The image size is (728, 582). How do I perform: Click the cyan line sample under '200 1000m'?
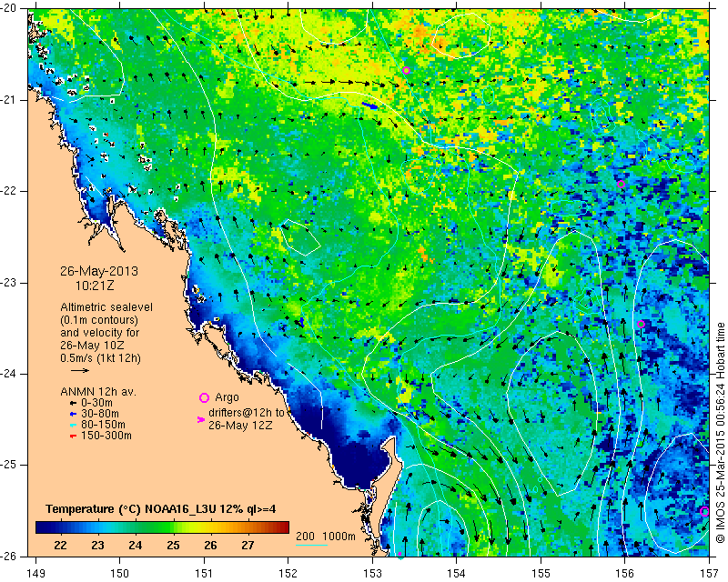pyautogui.click(x=311, y=545)
